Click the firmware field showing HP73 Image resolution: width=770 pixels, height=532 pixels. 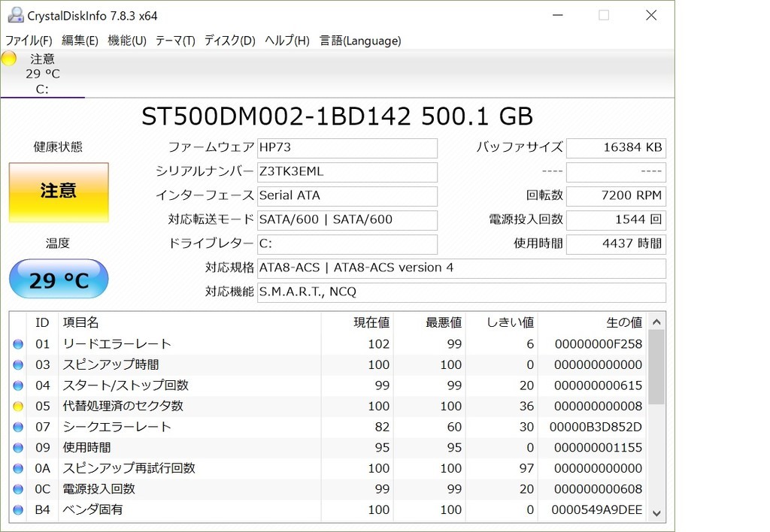[x=347, y=148]
